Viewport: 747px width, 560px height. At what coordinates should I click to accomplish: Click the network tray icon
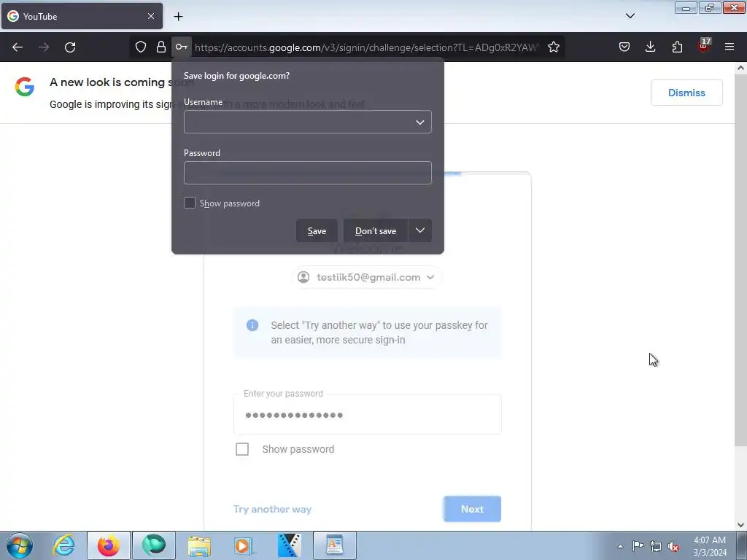656,546
